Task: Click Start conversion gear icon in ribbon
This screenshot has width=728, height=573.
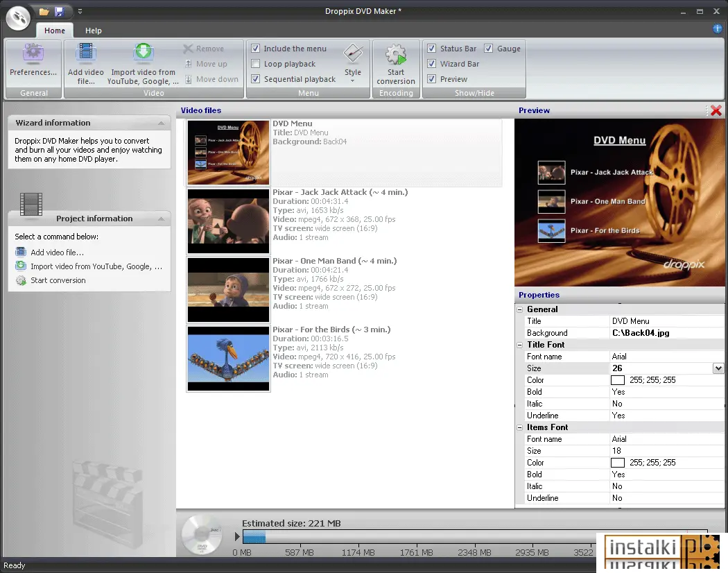Action: [x=396, y=54]
